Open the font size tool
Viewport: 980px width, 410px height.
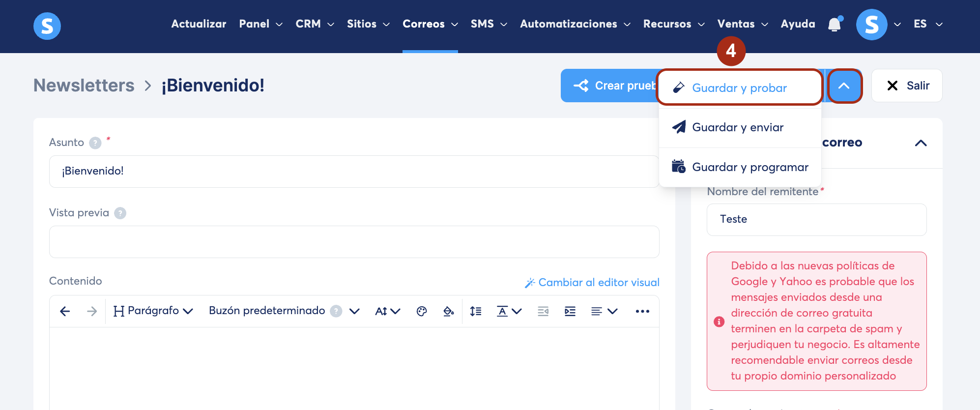coord(388,311)
